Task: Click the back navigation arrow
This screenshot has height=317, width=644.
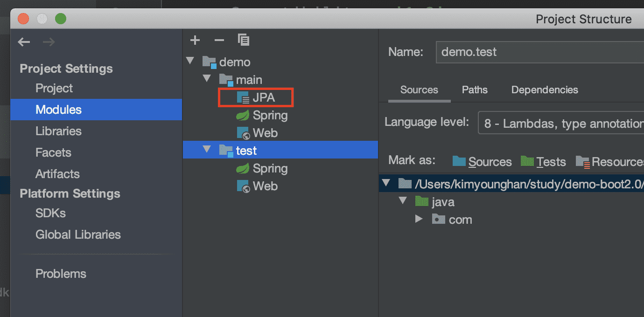Action: [x=24, y=42]
